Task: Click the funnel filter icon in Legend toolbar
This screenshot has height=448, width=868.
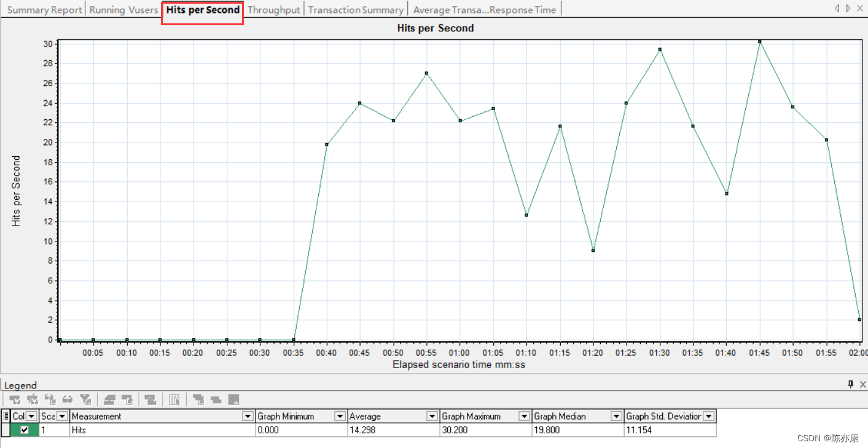Action: [85, 399]
